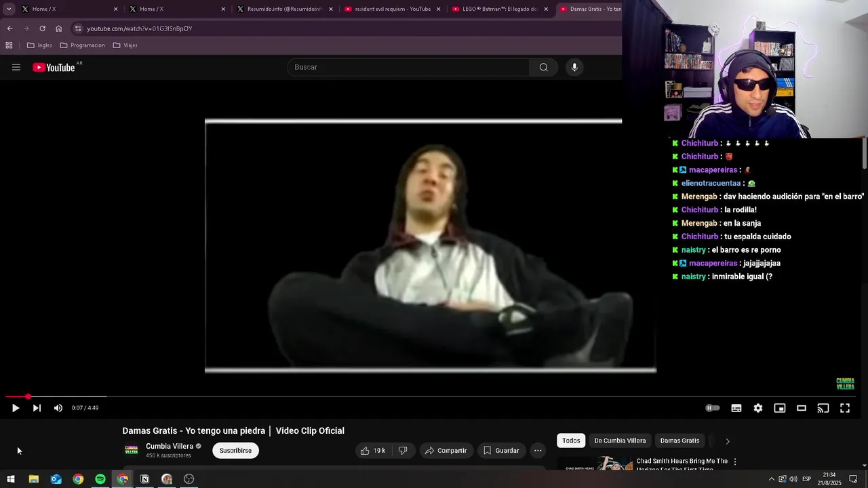This screenshot has height=488, width=868.
Task: Focus the Buscar search field
Action: point(408,67)
